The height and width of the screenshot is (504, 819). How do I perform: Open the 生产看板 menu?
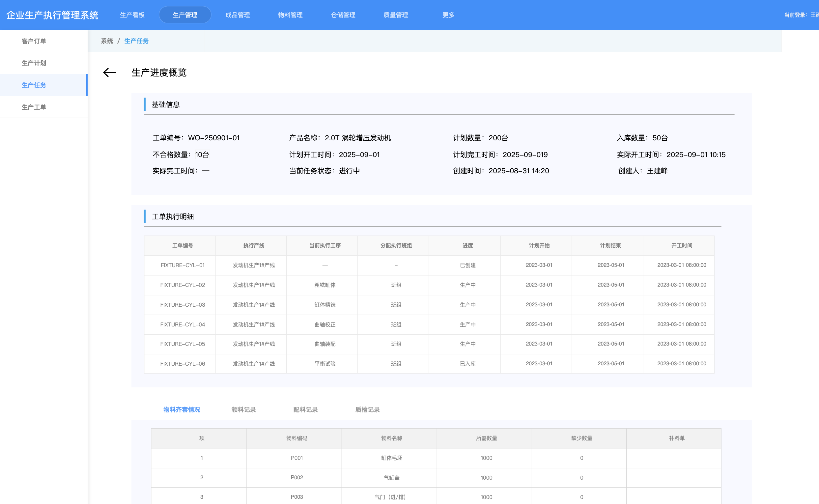coord(132,15)
